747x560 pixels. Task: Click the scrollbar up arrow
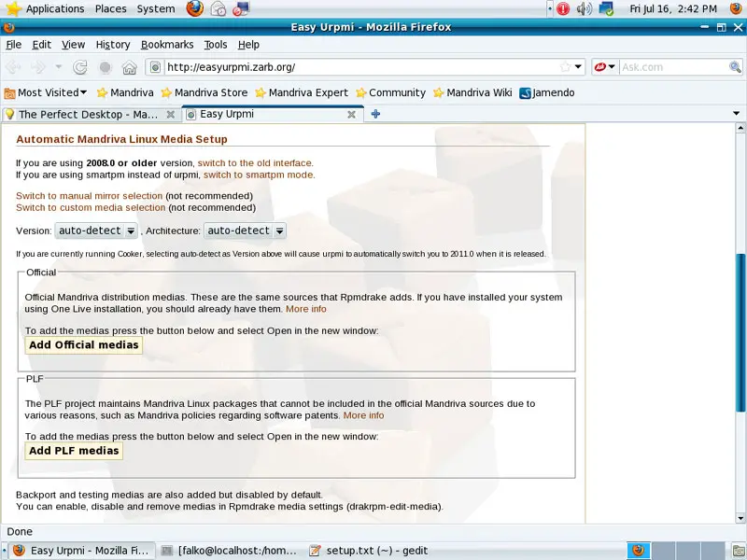point(740,128)
